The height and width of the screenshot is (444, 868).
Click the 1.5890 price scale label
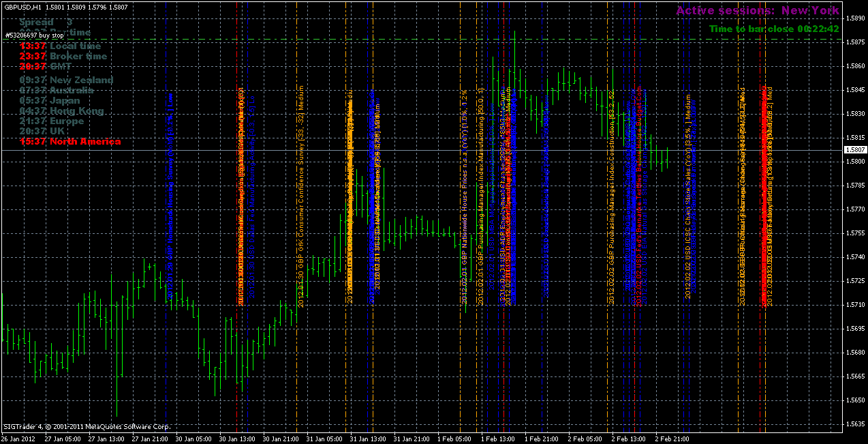point(855,18)
